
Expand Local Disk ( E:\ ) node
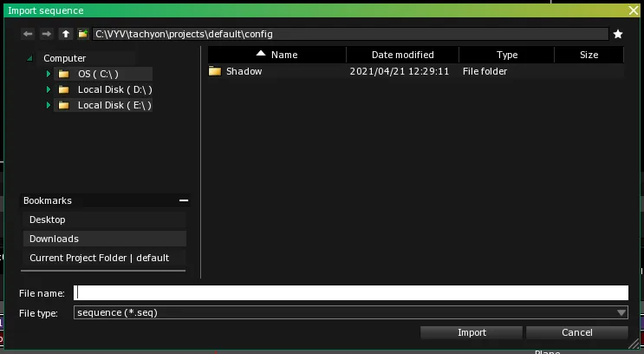pyautogui.click(x=48, y=105)
